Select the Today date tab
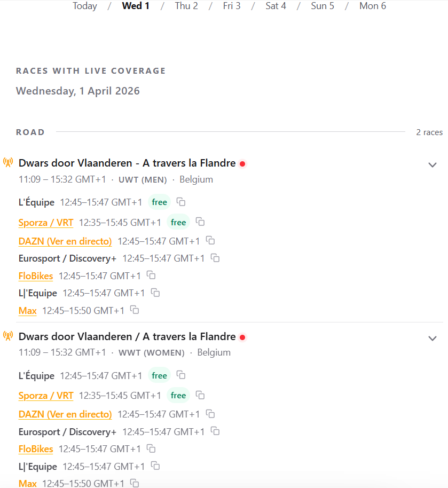 (85, 6)
